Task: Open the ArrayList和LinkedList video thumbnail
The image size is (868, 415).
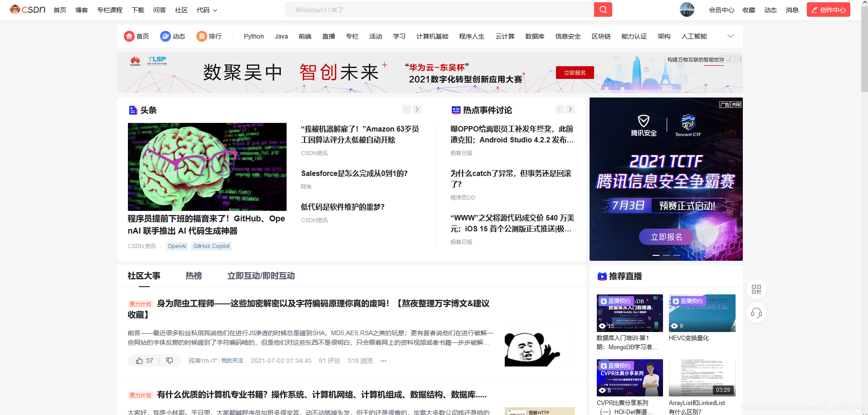Action: coord(702,378)
